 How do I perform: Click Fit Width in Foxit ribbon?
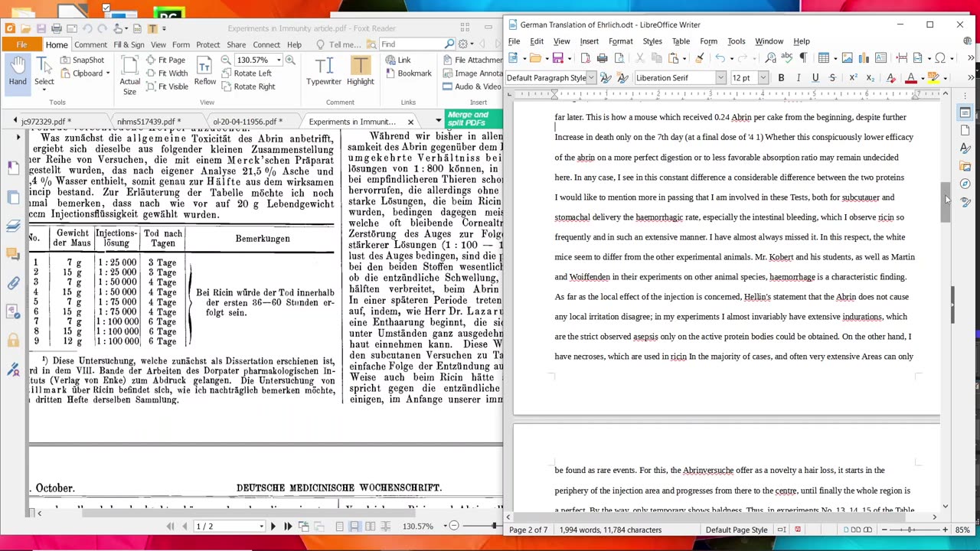click(x=166, y=73)
